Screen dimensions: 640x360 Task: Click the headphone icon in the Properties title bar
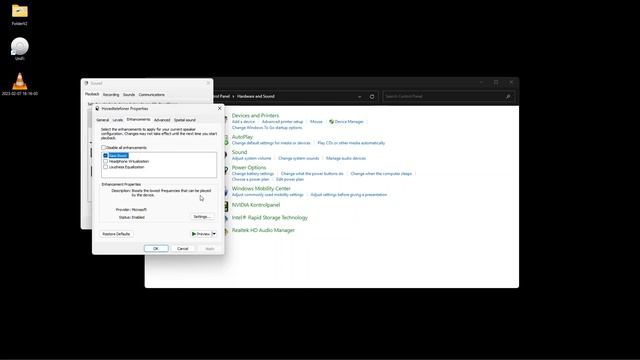pos(97,109)
